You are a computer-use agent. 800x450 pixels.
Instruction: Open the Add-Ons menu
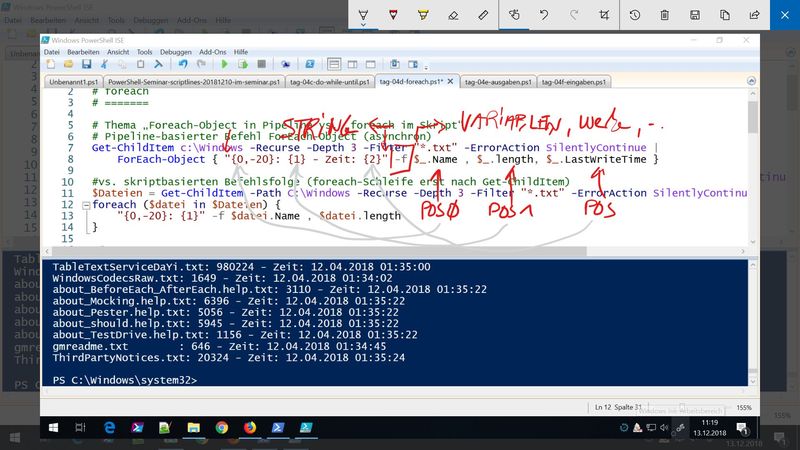pyautogui.click(x=212, y=52)
